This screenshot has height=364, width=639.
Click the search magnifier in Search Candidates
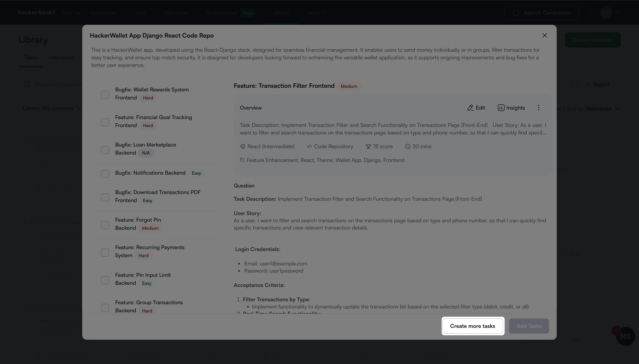coord(516,13)
